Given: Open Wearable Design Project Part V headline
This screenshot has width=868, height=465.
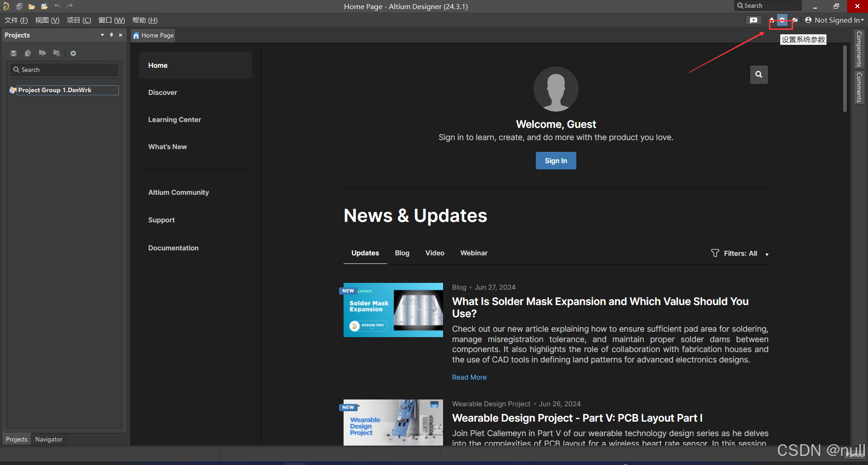Looking at the screenshot, I should 577,418.
